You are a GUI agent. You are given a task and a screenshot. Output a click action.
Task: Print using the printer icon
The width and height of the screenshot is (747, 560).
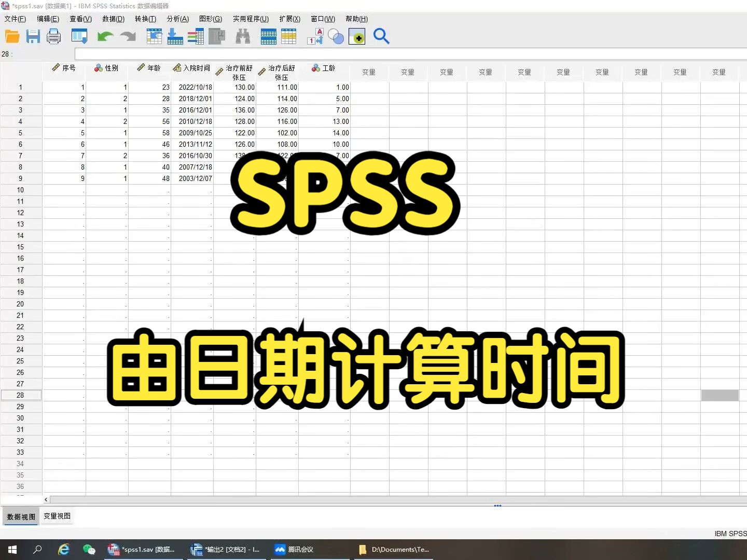(54, 36)
